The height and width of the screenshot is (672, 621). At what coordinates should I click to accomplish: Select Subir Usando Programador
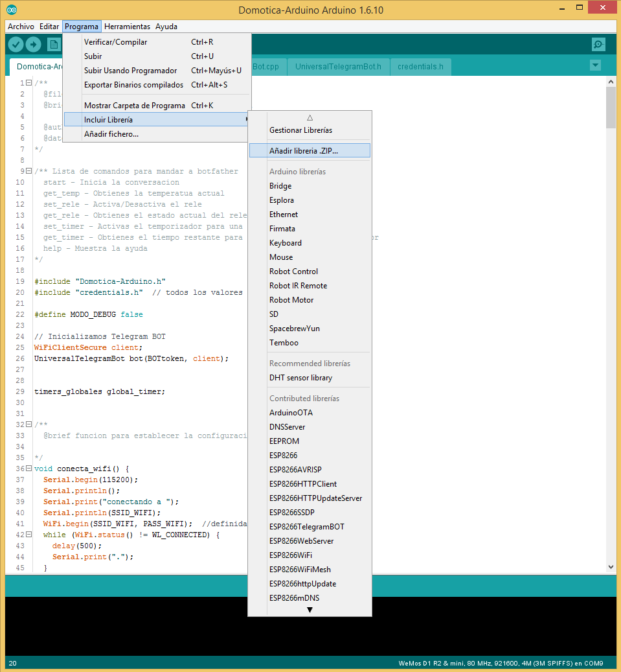(x=157, y=70)
